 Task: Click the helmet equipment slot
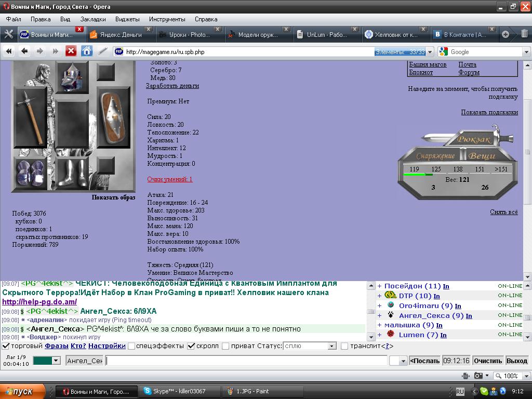click(72, 77)
